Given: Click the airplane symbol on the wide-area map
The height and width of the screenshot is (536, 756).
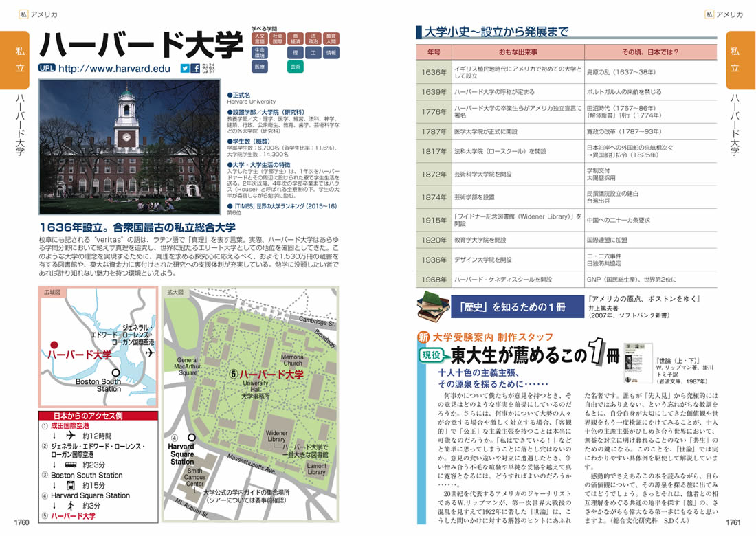Looking at the screenshot, I should 150,353.
